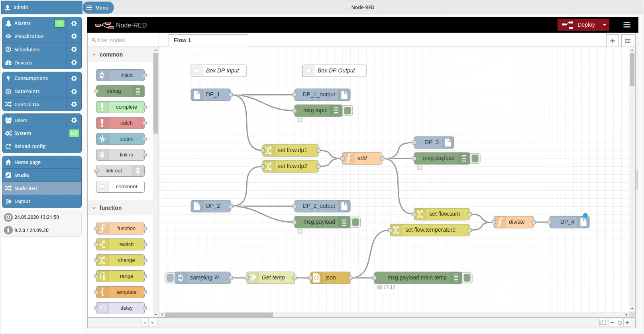
Task: Click the palette vertical scrollbar
Action: (x=155, y=94)
